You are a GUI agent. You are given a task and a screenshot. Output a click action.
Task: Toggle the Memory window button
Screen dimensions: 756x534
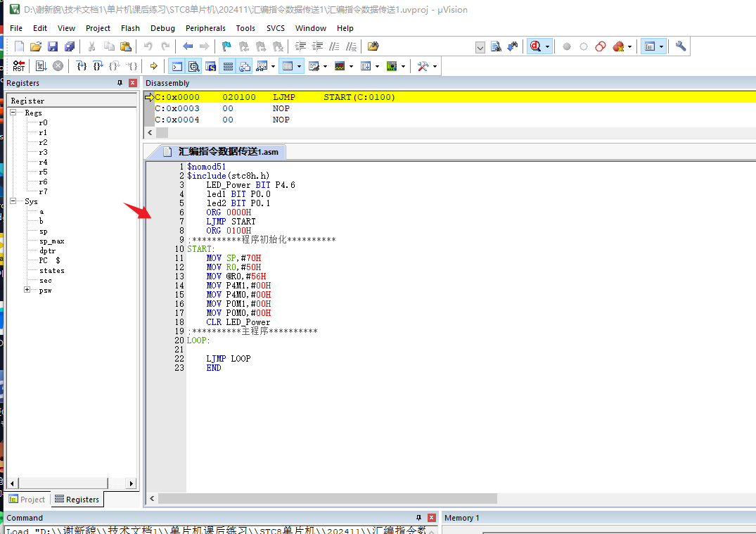(x=288, y=66)
